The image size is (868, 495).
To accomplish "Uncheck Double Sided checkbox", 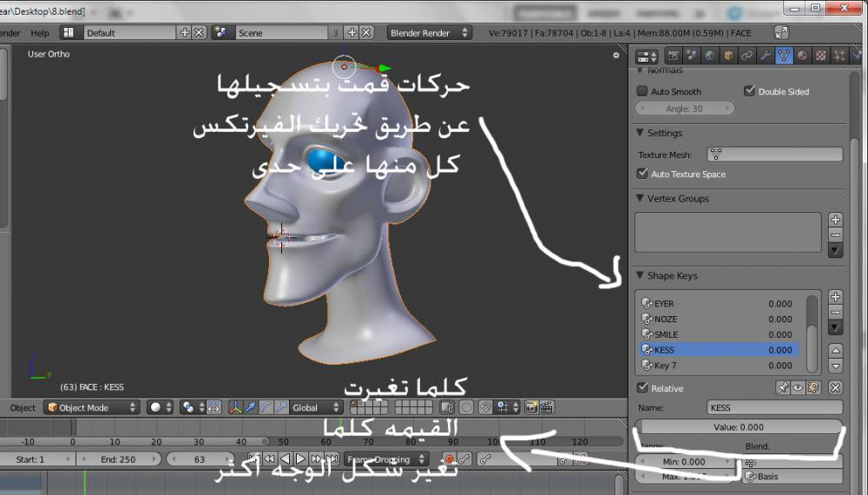I will 750,91.
